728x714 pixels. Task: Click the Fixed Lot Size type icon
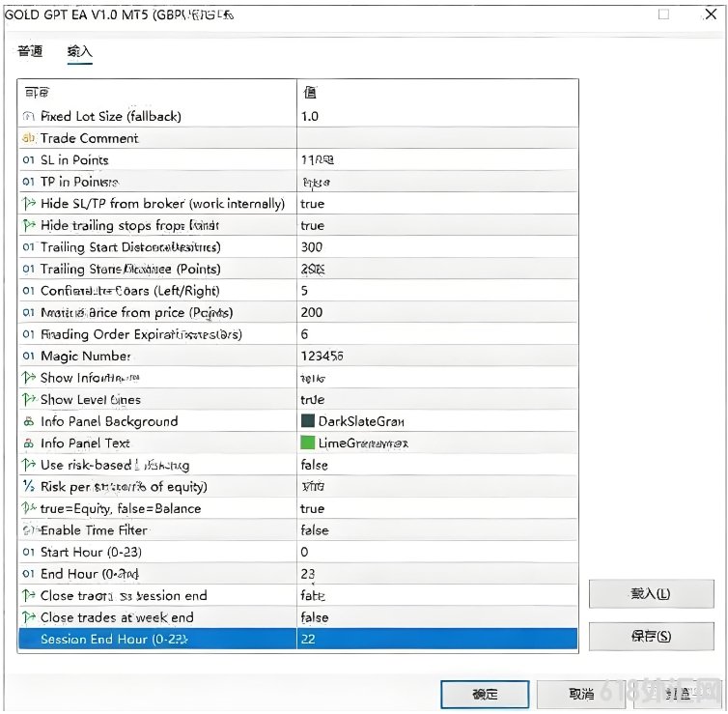[28, 116]
